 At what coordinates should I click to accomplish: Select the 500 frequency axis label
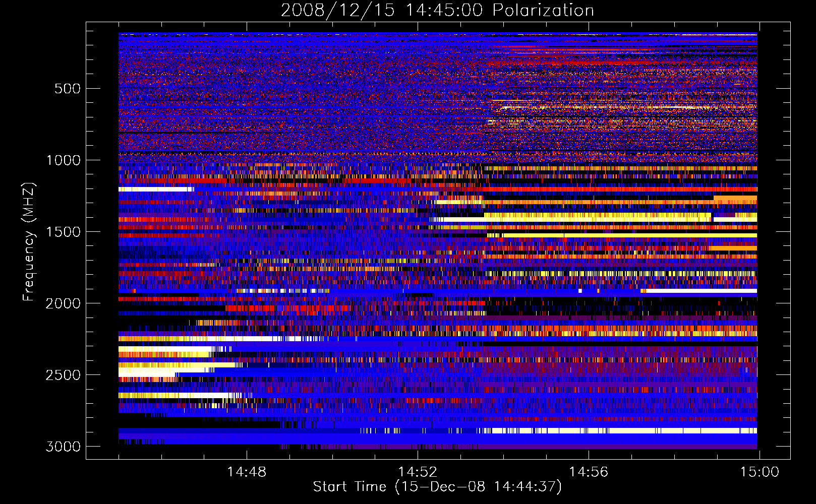pyautogui.click(x=68, y=89)
